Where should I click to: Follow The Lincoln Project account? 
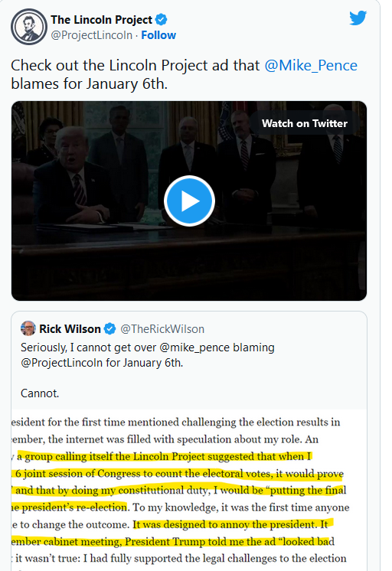158,35
